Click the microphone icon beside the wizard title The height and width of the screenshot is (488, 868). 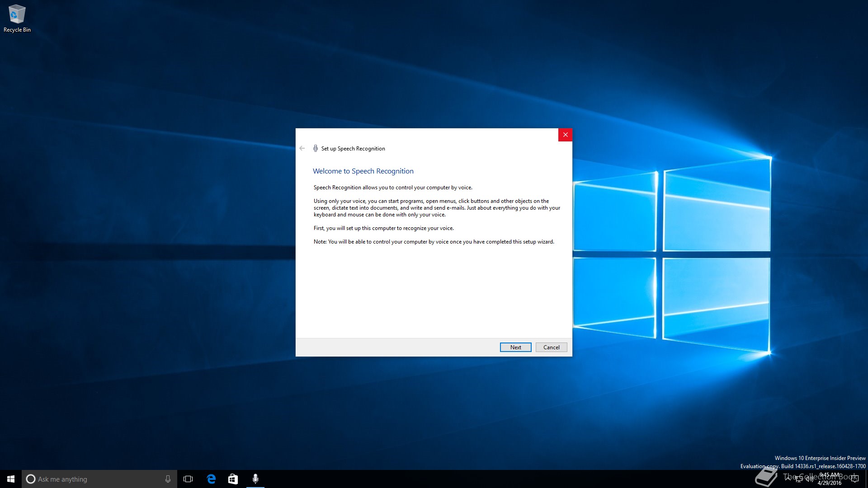[316, 148]
